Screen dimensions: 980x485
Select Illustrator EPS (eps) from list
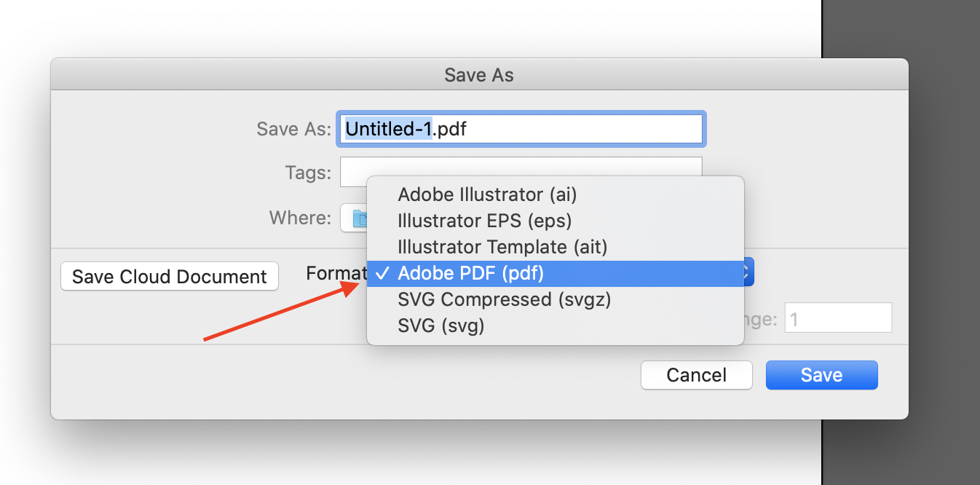point(484,221)
